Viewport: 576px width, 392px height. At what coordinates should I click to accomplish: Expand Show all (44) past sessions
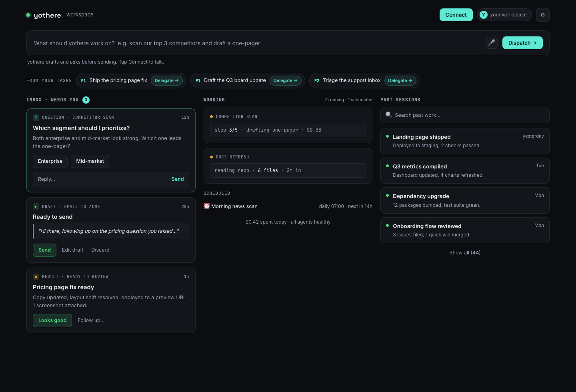tap(465, 253)
